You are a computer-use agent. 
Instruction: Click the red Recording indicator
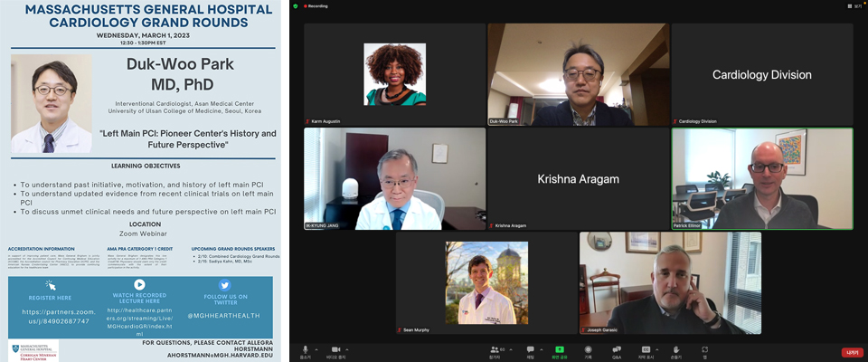click(316, 6)
